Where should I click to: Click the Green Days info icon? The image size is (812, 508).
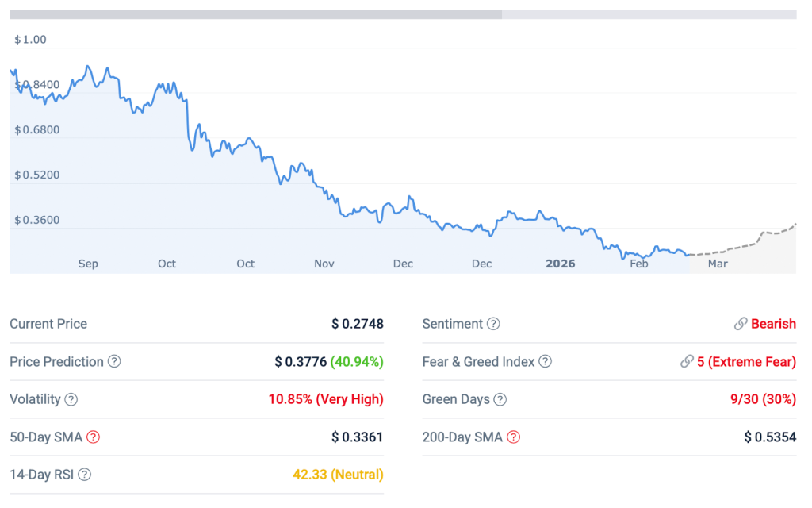500,399
